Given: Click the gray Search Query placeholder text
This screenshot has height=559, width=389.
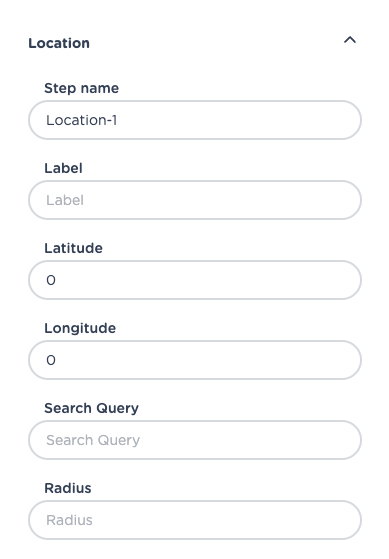Looking at the screenshot, I should pyautogui.click(x=93, y=440).
